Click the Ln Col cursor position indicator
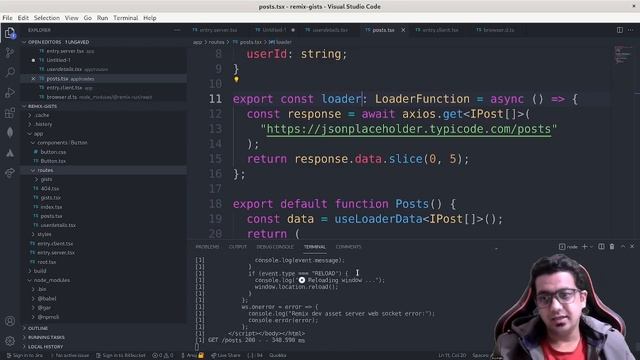 click(452, 356)
